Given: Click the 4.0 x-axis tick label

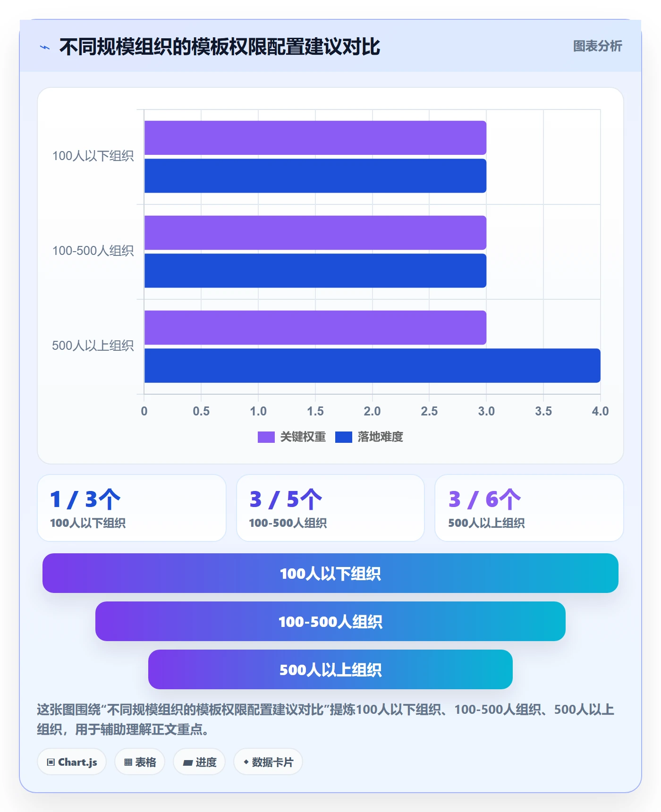Looking at the screenshot, I should (x=600, y=411).
